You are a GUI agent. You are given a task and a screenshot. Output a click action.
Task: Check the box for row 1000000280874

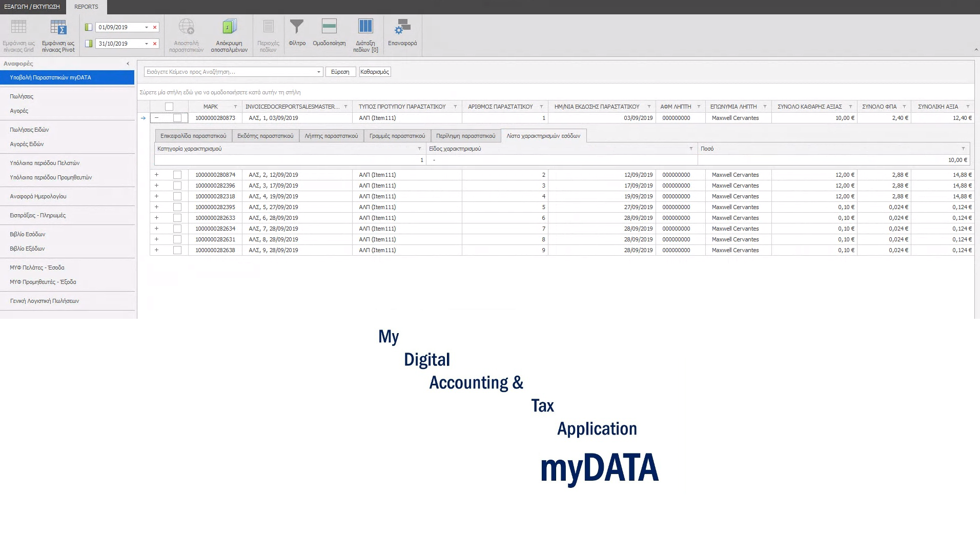(177, 175)
